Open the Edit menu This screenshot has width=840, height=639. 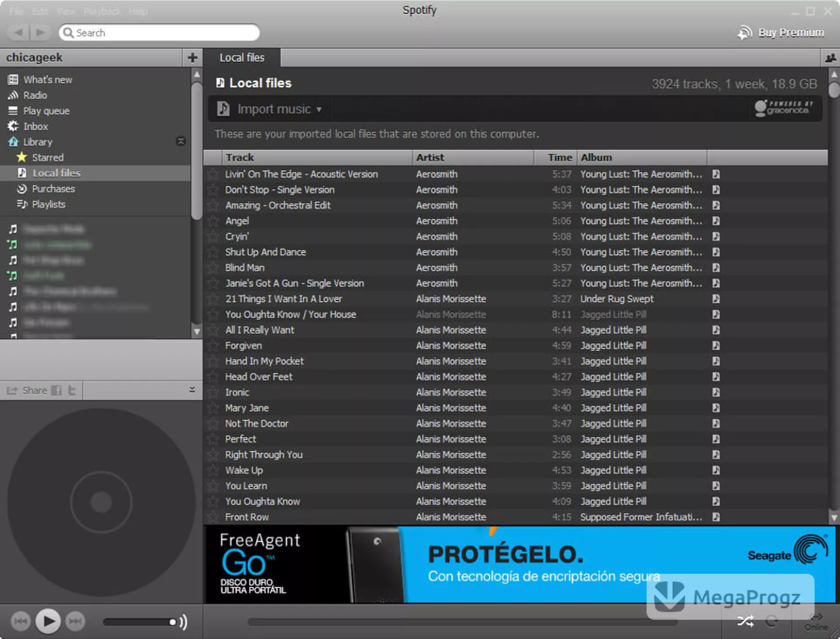tap(40, 11)
